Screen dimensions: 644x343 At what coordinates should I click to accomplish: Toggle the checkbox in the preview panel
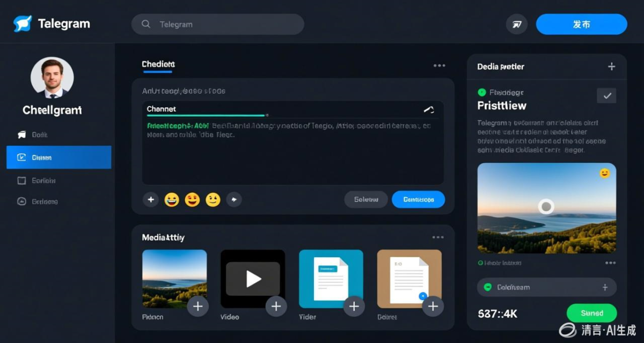(606, 96)
